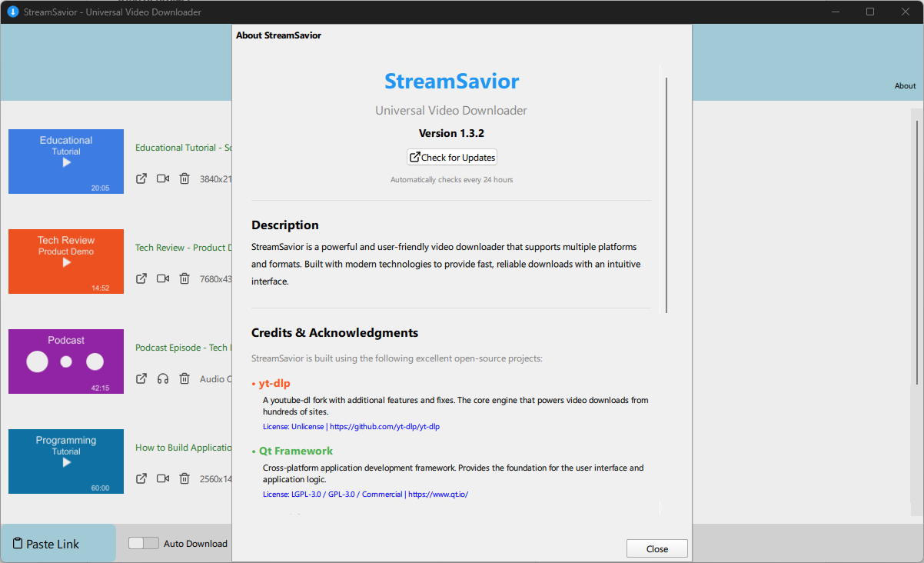Click the Podcast Episode title text
Viewport: 924px width, 563px height.
click(x=184, y=348)
